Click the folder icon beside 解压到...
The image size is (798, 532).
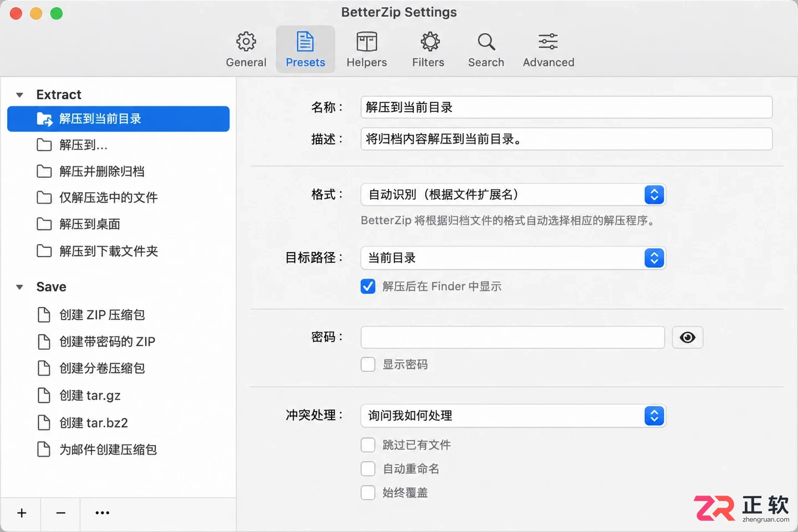coord(44,145)
